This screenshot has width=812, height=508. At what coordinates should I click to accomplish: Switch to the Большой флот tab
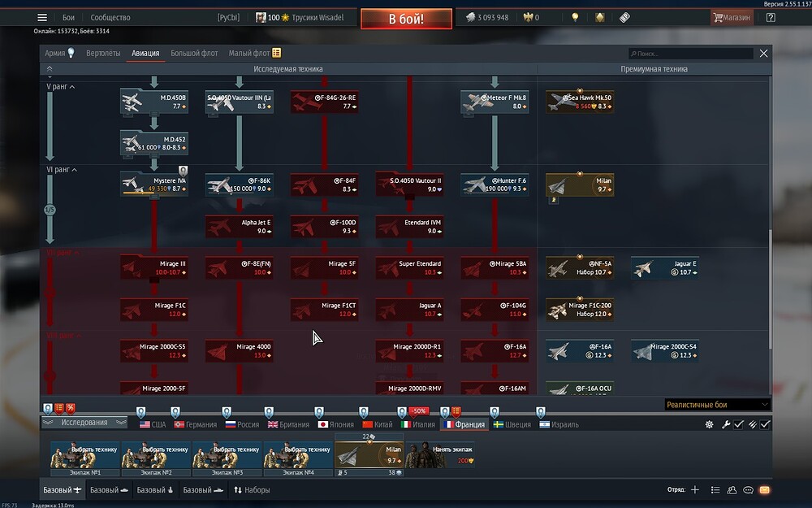point(194,53)
